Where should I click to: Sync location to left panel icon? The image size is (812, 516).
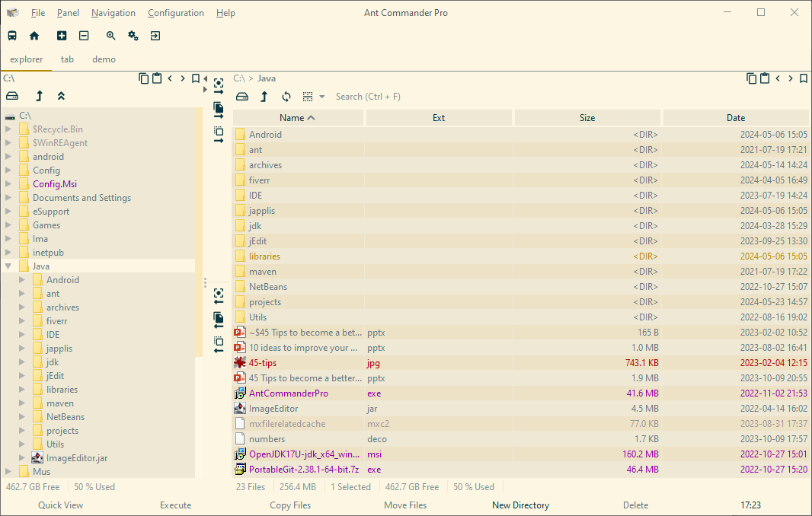pos(219,296)
